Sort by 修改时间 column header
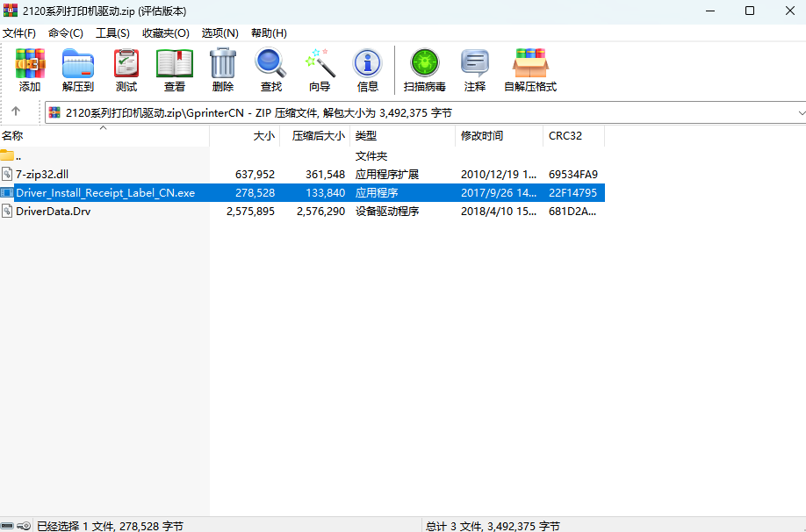Image resolution: width=806 pixels, height=532 pixels. [x=499, y=136]
